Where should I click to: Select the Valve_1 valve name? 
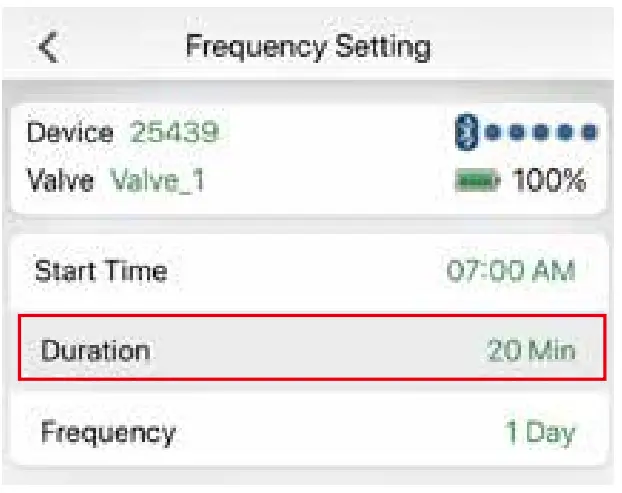157,181
